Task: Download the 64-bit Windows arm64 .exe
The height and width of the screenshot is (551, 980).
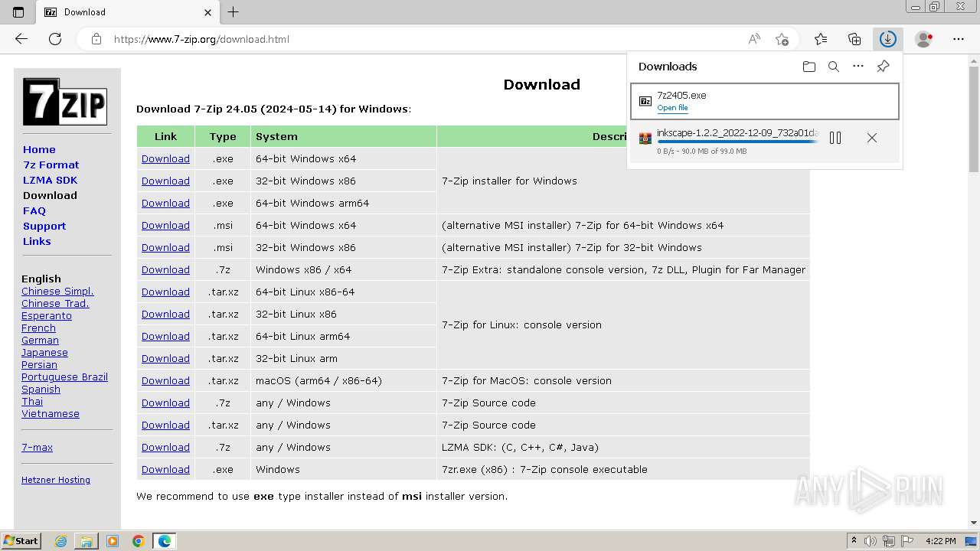Action: pos(165,203)
